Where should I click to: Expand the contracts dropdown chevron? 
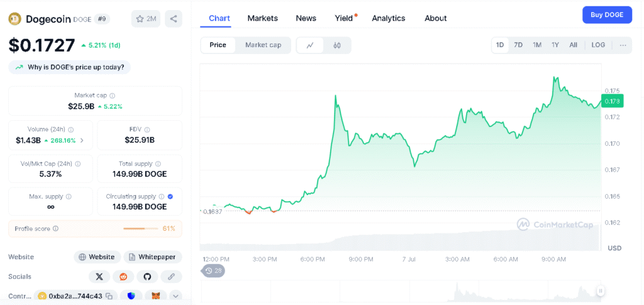pyautogui.click(x=176, y=296)
